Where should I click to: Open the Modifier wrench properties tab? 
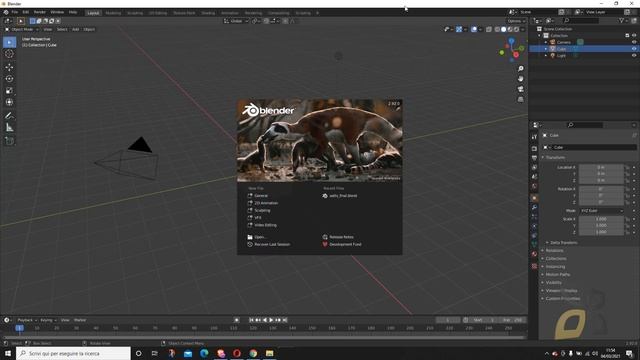point(534,207)
